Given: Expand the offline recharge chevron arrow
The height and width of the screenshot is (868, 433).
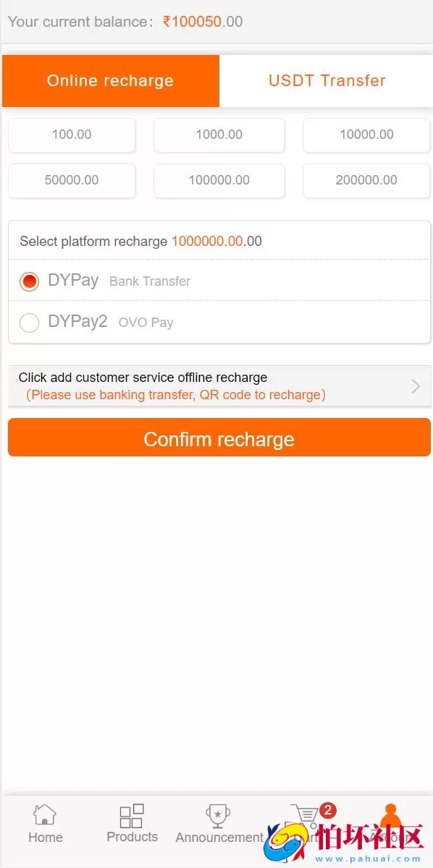Looking at the screenshot, I should click(x=415, y=386).
